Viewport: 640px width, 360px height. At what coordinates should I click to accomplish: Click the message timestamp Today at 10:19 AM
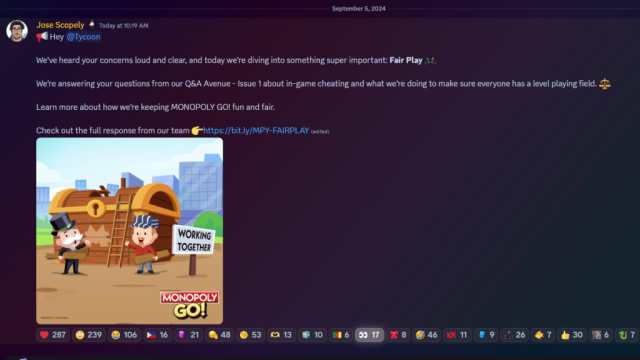coord(124,25)
